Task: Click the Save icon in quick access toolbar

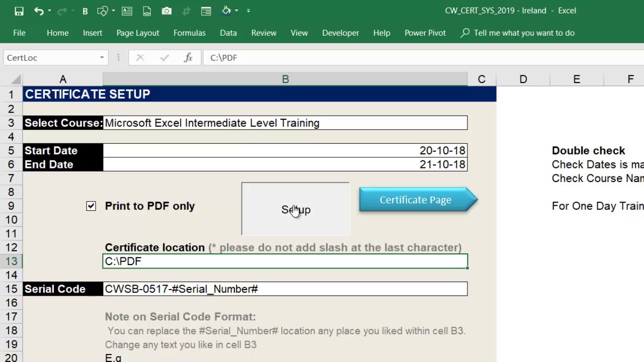Action: tap(19, 11)
